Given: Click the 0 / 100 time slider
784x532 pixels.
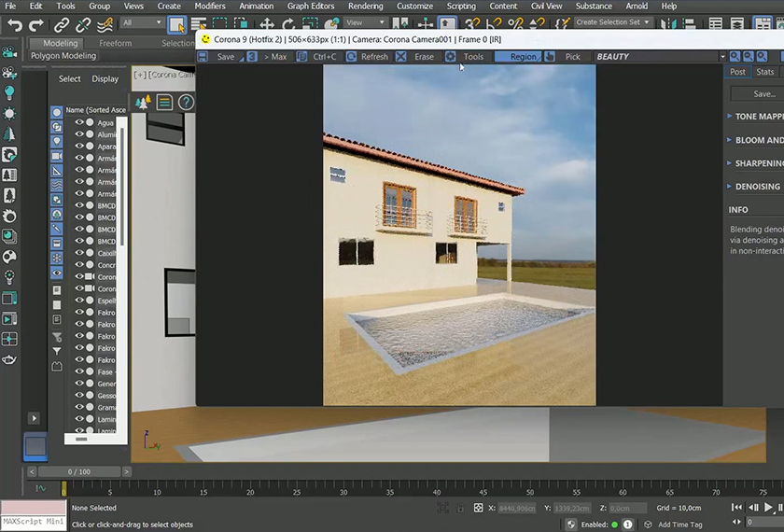Looking at the screenshot, I should click(x=80, y=472).
